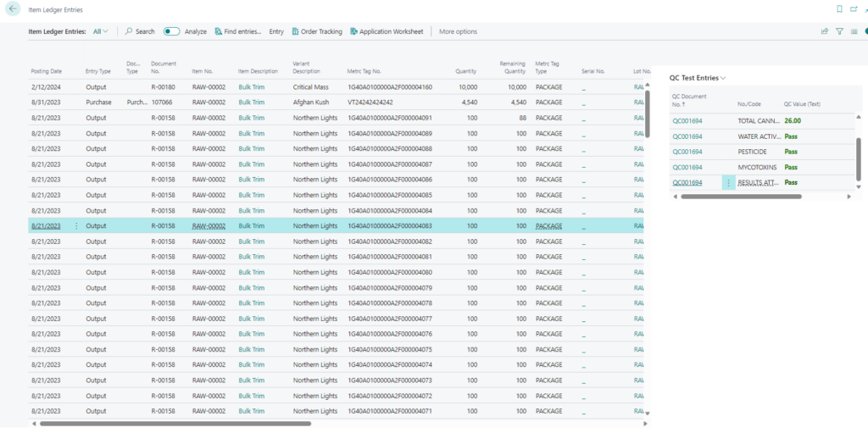Open Bulk Trim link in Afghan Kush row
This screenshot has height=433, width=868.
pyautogui.click(x=251, y=103)
